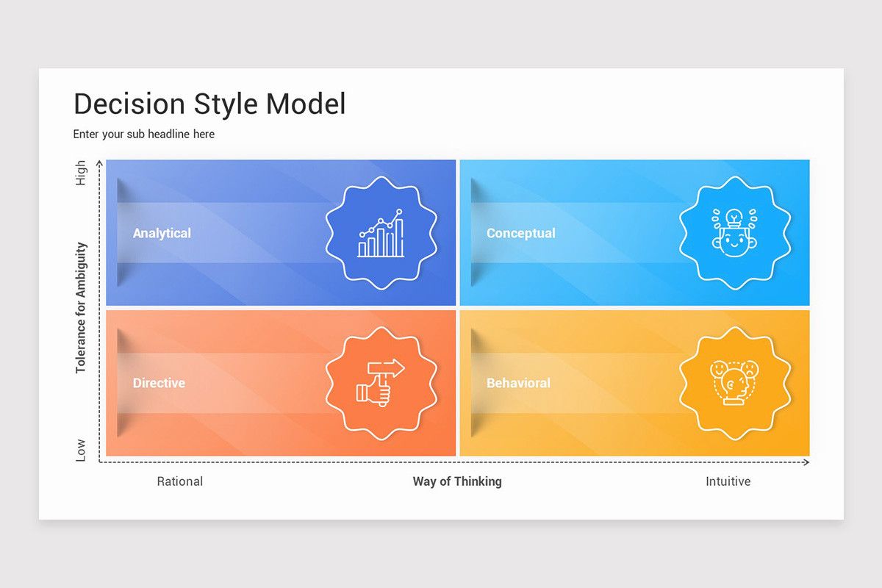
Task: Click the wavy badge outline in the Conceptual box
Action: [736, 198]
